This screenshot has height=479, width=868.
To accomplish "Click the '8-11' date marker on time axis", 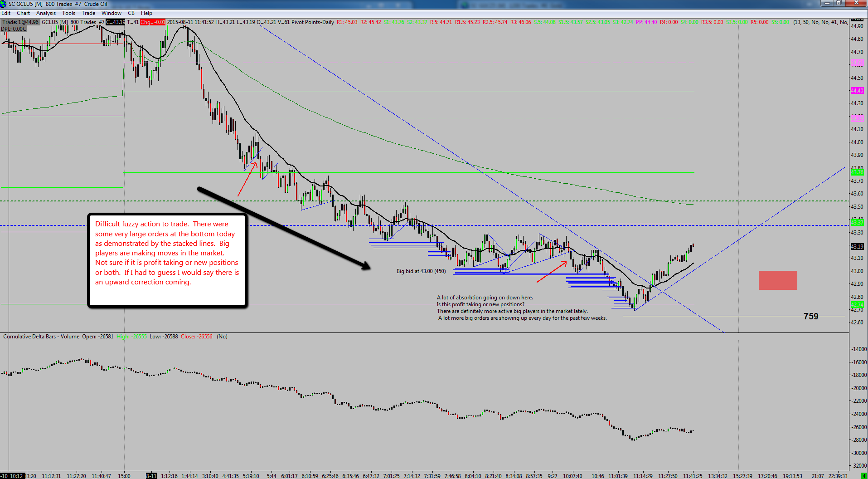I will click(151, 476).
